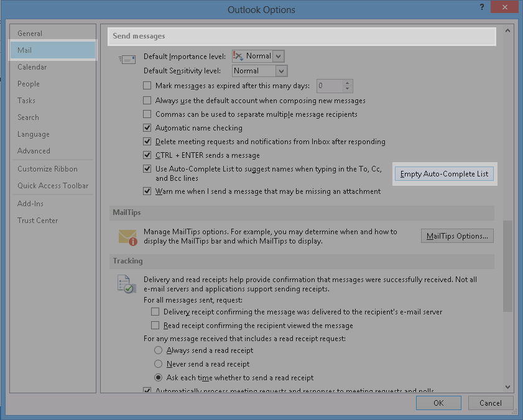Disable CTRL + ENTER sends a message
Screen dimensions: 523x420
[x=147, y=155]
